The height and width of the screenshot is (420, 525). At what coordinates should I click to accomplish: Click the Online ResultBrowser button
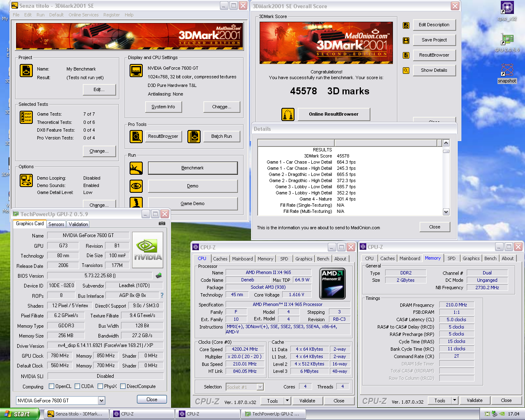(334, 114)
